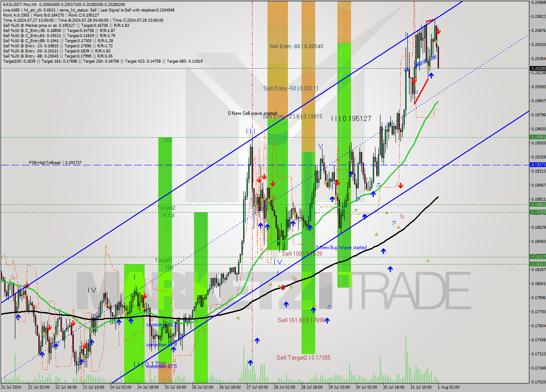The width and height of the screenshot is (546, 392).
Task: Select the 'Sell Target2 | 0.17305' label
Action: 303,357
